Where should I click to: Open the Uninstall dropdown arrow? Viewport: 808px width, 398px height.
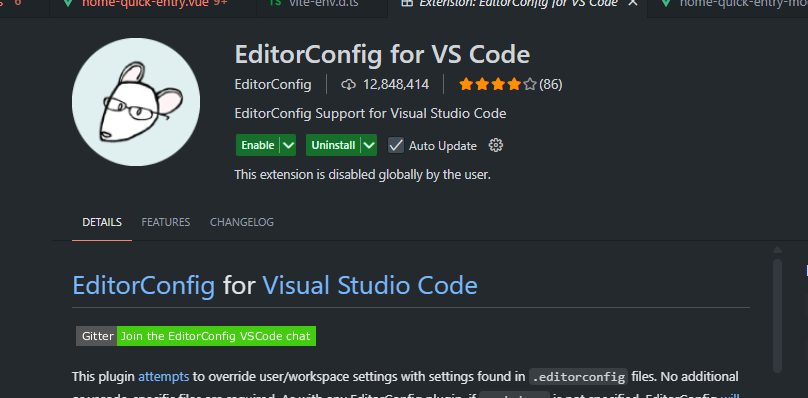tap(369, 145)
